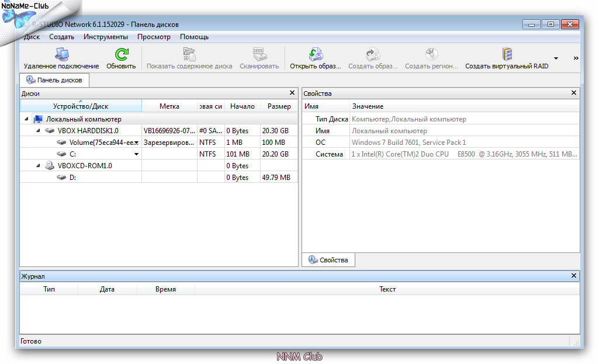Select the VBOXCD-ROM1.0 optical drive

pos(84,166)
